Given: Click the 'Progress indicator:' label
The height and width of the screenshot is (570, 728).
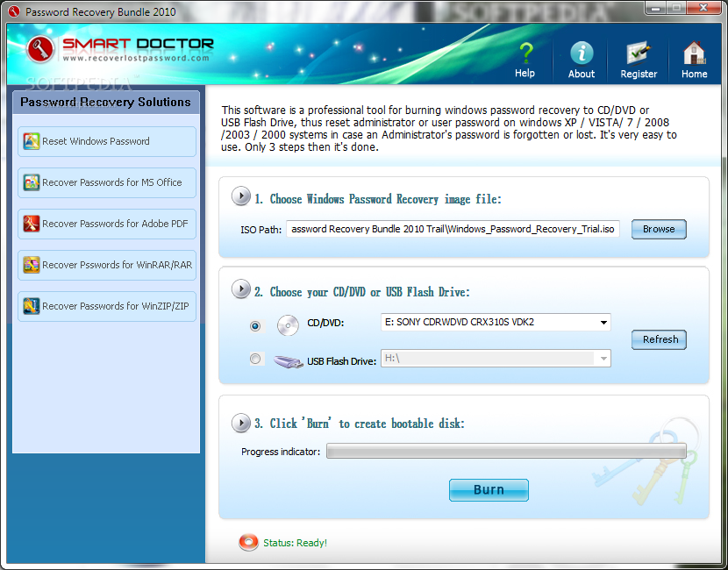Looking at the screenshot, I should 281,452.
